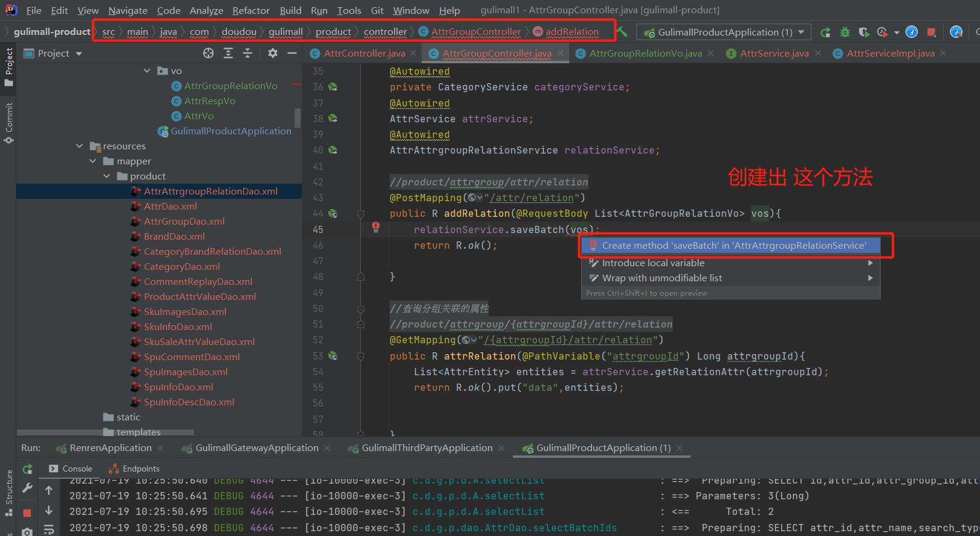Image resolution: width=980 pixels, height=536 pixels.
Task: Click the gutter icon on line 53
Action: tap(332, 356)
